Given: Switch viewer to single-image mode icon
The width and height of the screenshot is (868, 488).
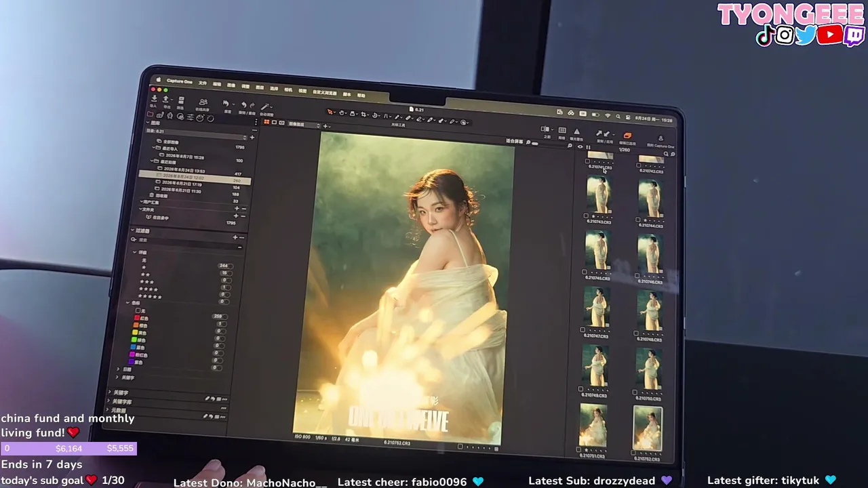Looking at the screenshot, I should tap(274, 122).
